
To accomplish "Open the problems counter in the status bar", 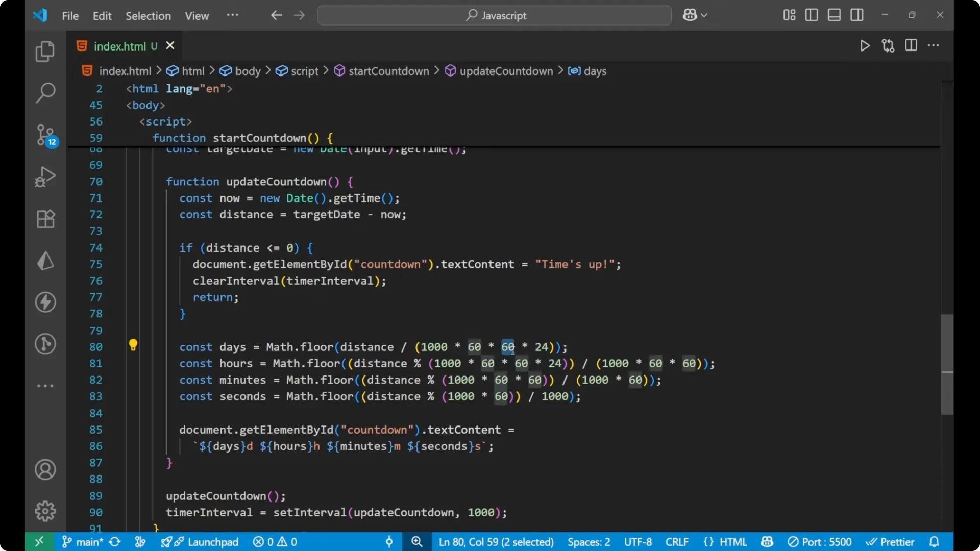I will 275,542.
